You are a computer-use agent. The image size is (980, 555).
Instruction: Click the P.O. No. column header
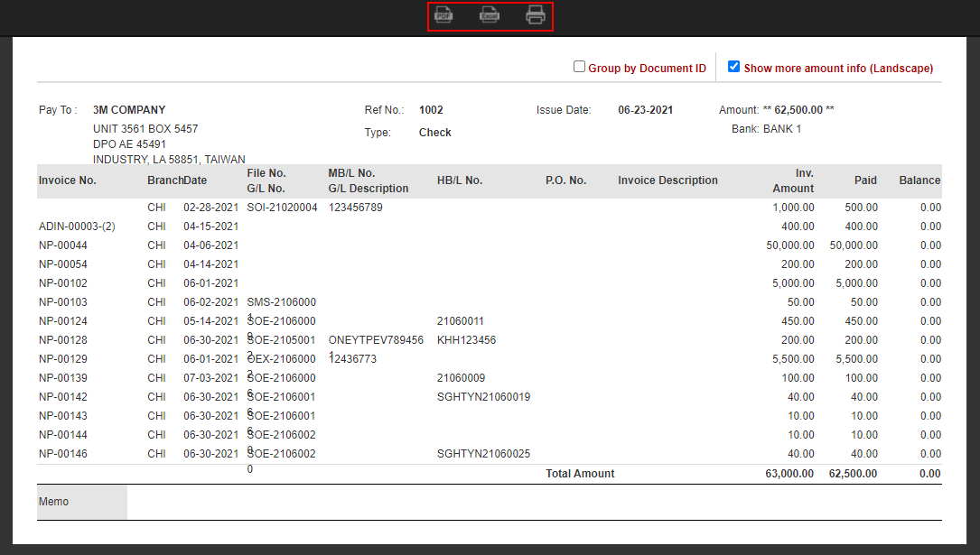coord(565,180)
